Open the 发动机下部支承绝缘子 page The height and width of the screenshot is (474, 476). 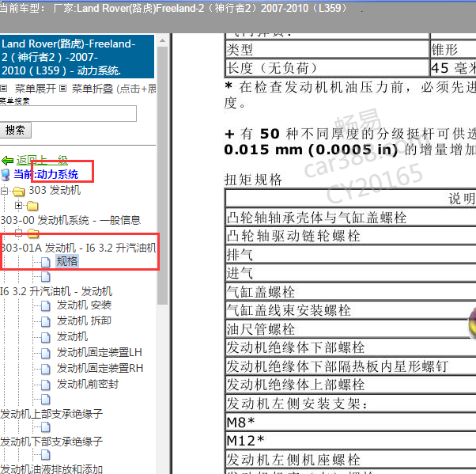pyautogui.click(x=51, y=442)
